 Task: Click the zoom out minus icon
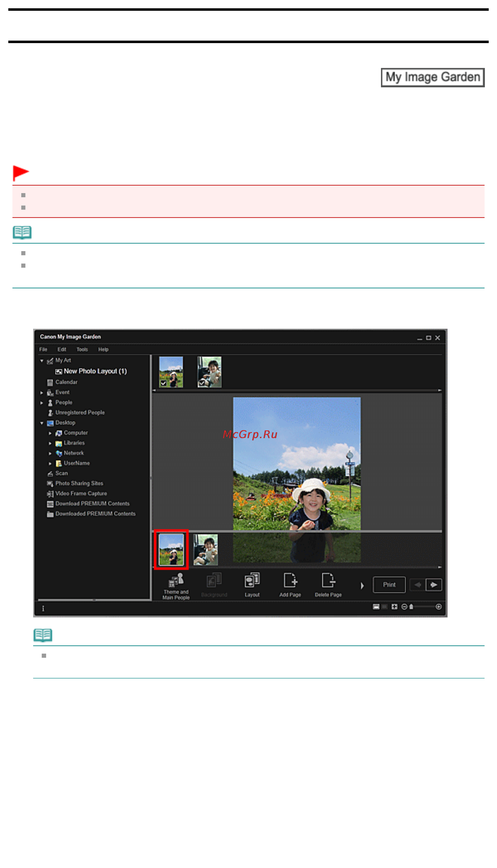[404, 607]
